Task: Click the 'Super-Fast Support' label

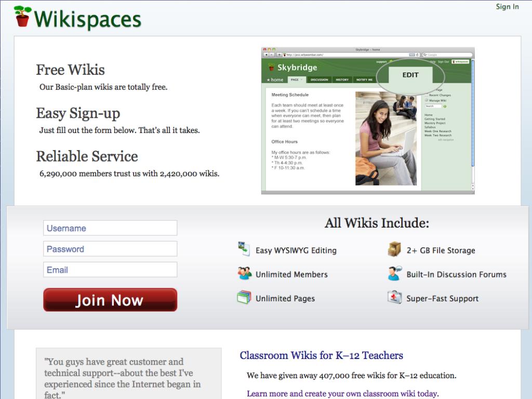Action: click(x=443, y=299)
